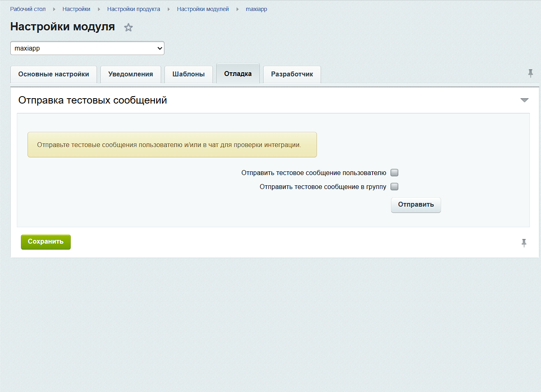
Task: Open Настройки модулей breadcrumb link
Action: click(203, 9)
